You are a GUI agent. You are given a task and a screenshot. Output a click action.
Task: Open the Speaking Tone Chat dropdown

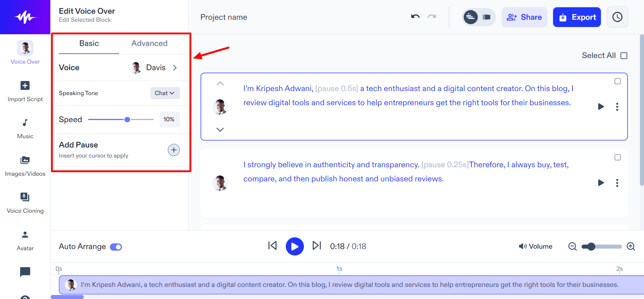click(165, 93)
